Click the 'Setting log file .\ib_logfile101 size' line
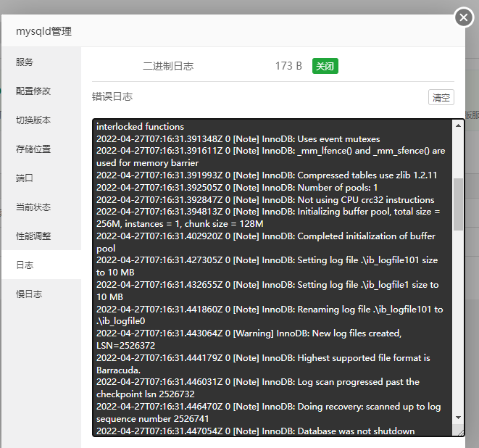The height and width of the screenshot is (448, 479). point(267,266)
